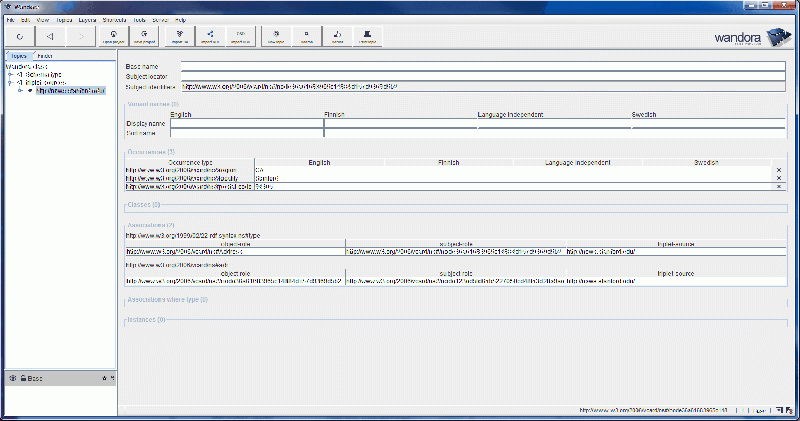Click the reload button in the toolbar
This screenshot has height=421, width=800.
tap(20, 37)
